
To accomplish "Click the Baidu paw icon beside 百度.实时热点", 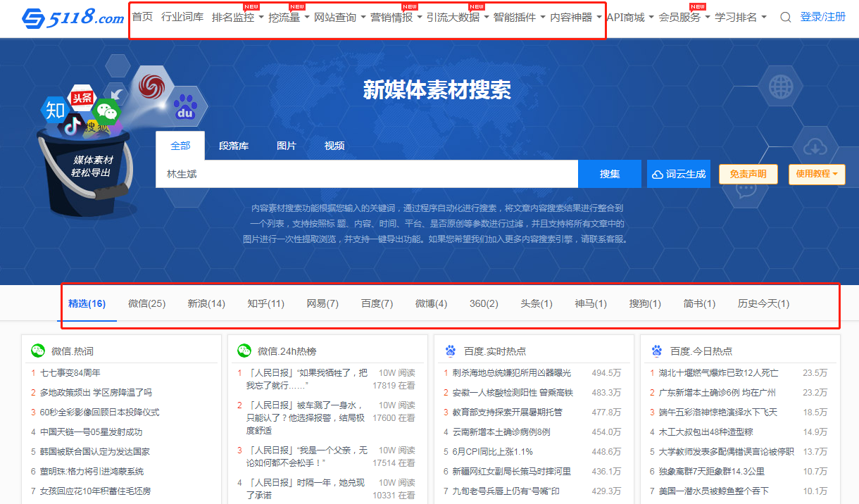I will [x=451, y=351].
